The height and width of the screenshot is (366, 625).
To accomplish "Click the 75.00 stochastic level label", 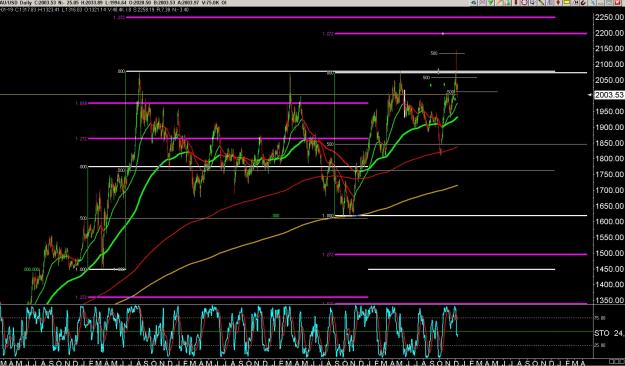I will pos(601,318).
